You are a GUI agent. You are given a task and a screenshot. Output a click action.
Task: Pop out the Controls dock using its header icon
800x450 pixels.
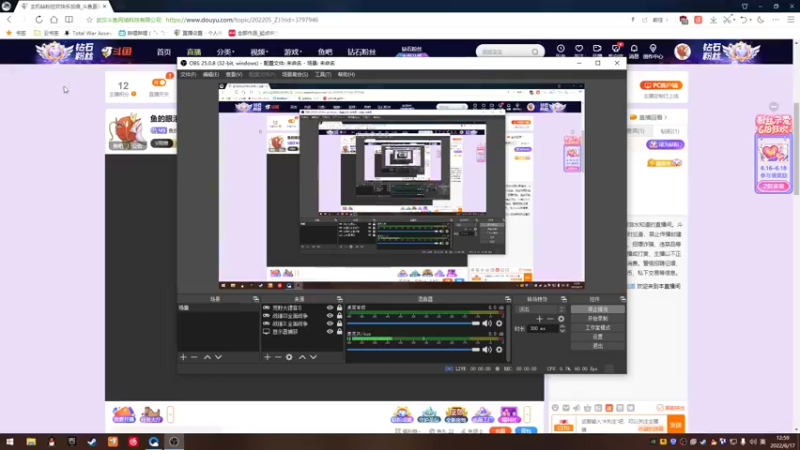(x=622, y=299)
